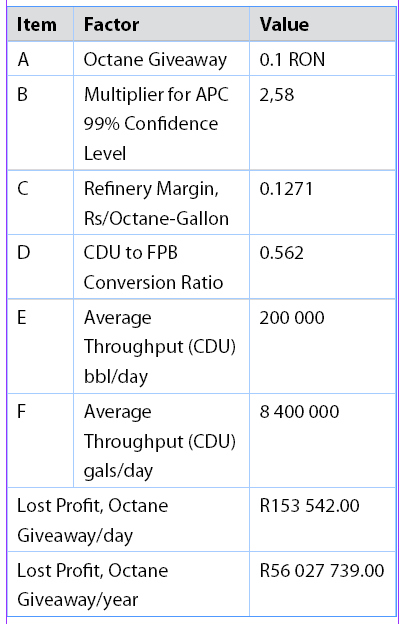Click the 200 000 value cell

(323, 346)
